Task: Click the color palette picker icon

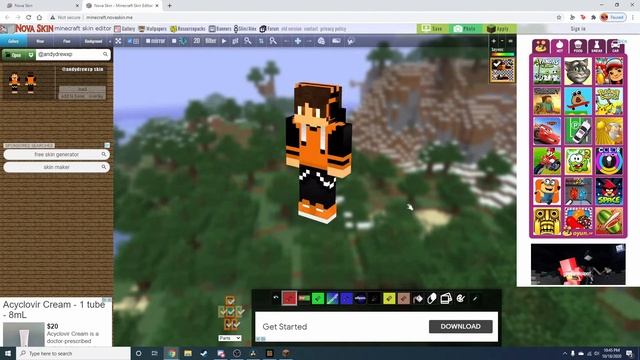Action: (x=460, y=298)
